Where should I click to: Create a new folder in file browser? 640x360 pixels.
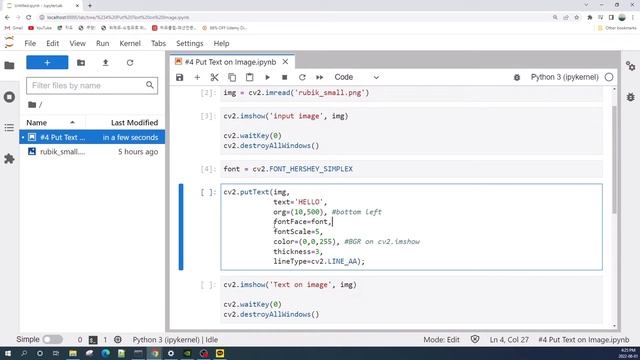(81, 62)
